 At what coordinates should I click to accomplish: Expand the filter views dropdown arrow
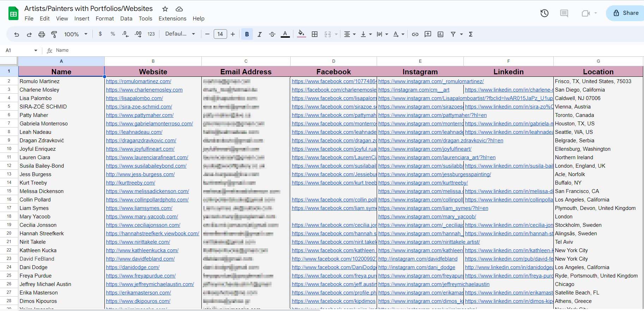pos(461,34)
